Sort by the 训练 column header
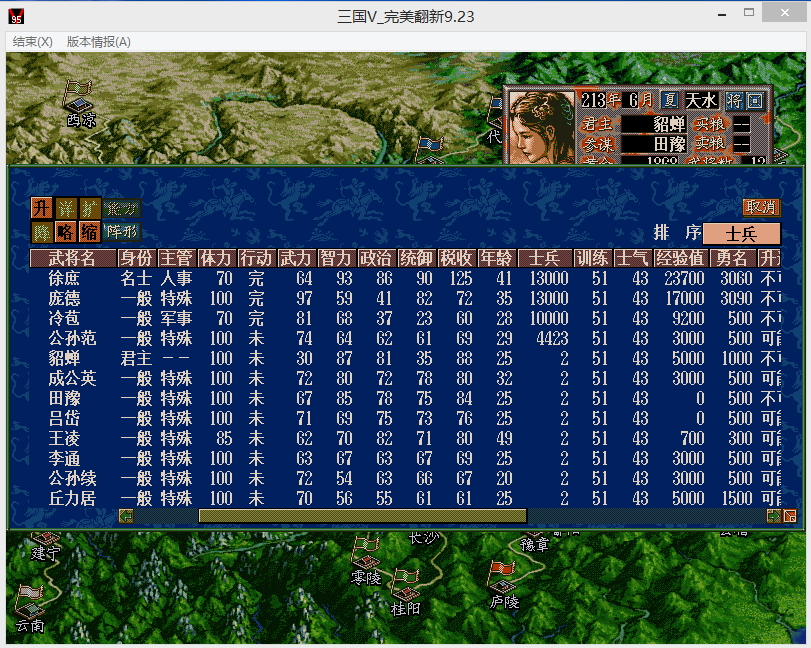This screenshot has height=648, width=811. (x=593, y=258)
